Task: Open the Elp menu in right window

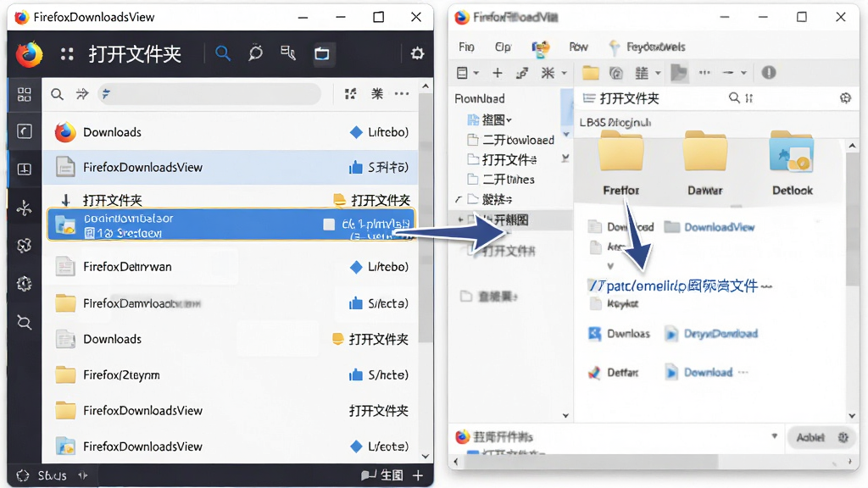Action: pos(503,47)
